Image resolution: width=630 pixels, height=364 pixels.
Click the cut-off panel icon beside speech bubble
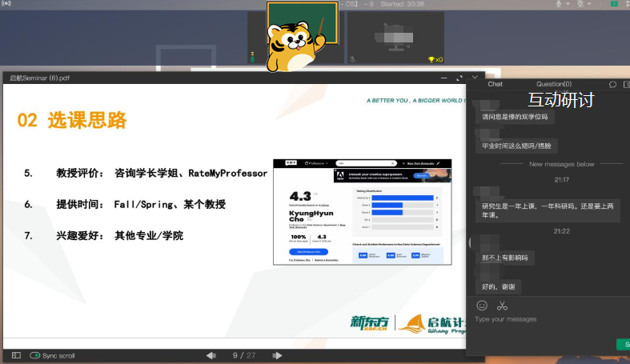coord(626,84)
